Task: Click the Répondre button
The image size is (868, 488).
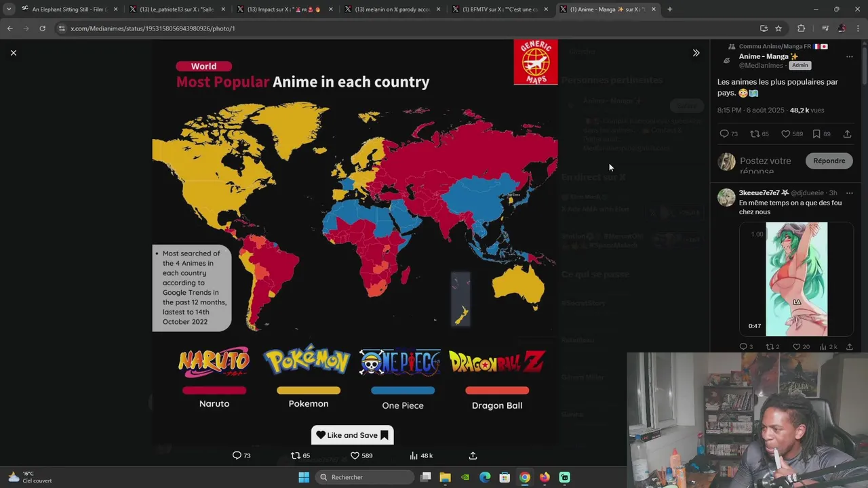Action: pyautogui.click(x=829, y=161)
